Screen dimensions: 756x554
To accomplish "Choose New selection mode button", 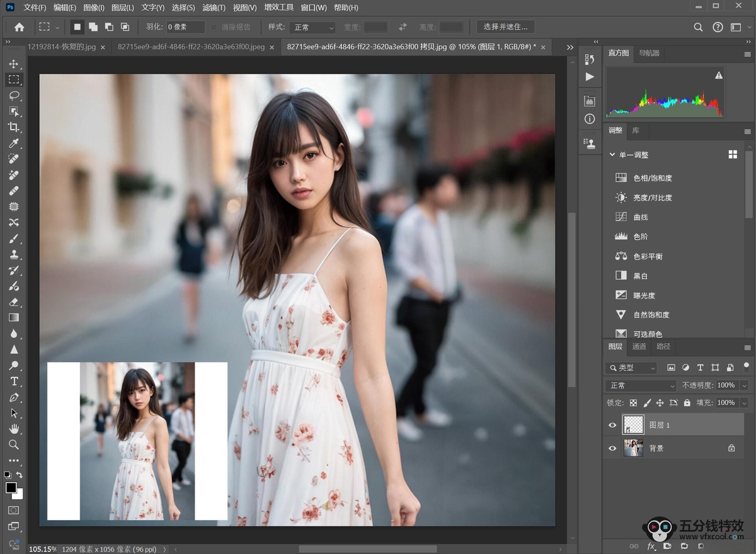I will click(x=77, y=27).
